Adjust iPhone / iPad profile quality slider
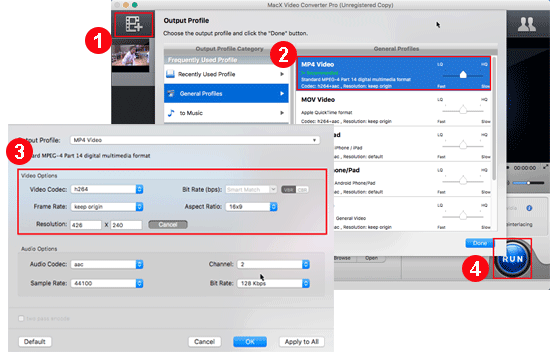This screenshot has width=550, height=361. point(463,145)
